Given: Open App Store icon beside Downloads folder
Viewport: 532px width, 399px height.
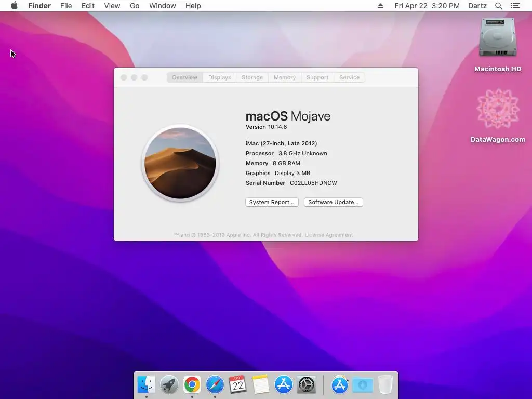Looking at the screenshot, I should tap(340, 385).
